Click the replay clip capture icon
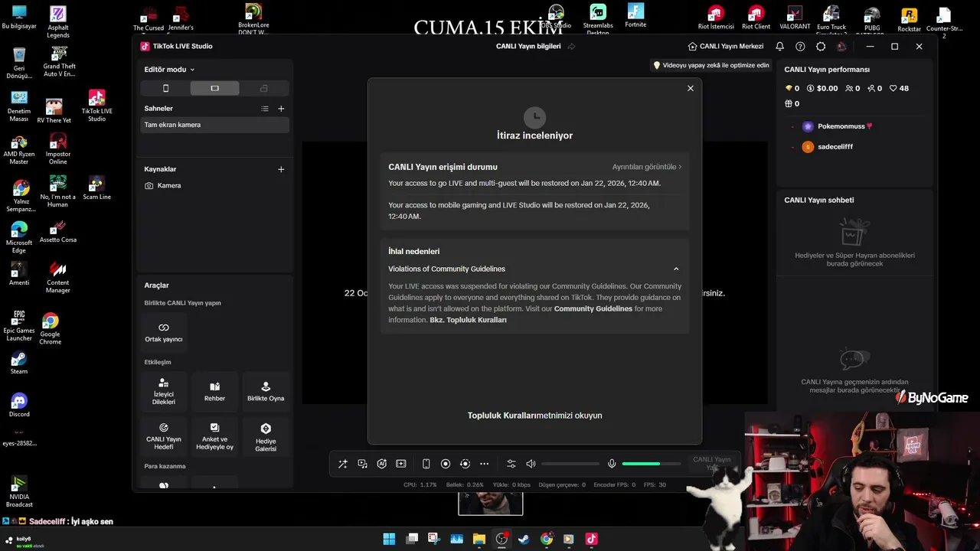980x551 pixels. 465,464
